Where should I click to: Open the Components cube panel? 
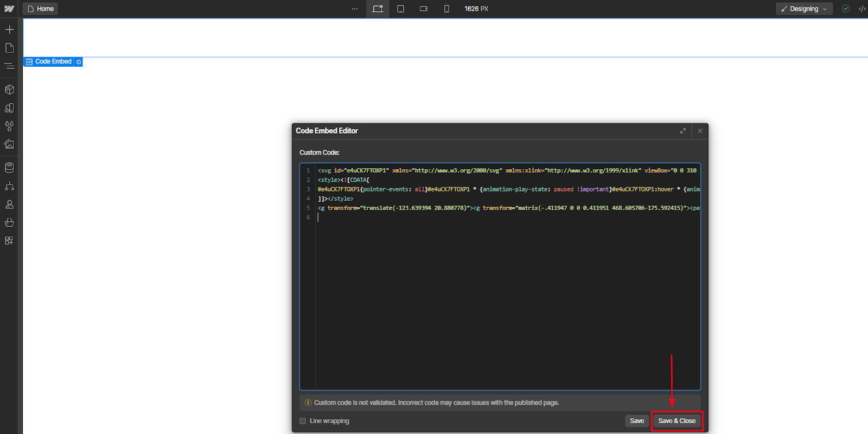coord(9,90)
